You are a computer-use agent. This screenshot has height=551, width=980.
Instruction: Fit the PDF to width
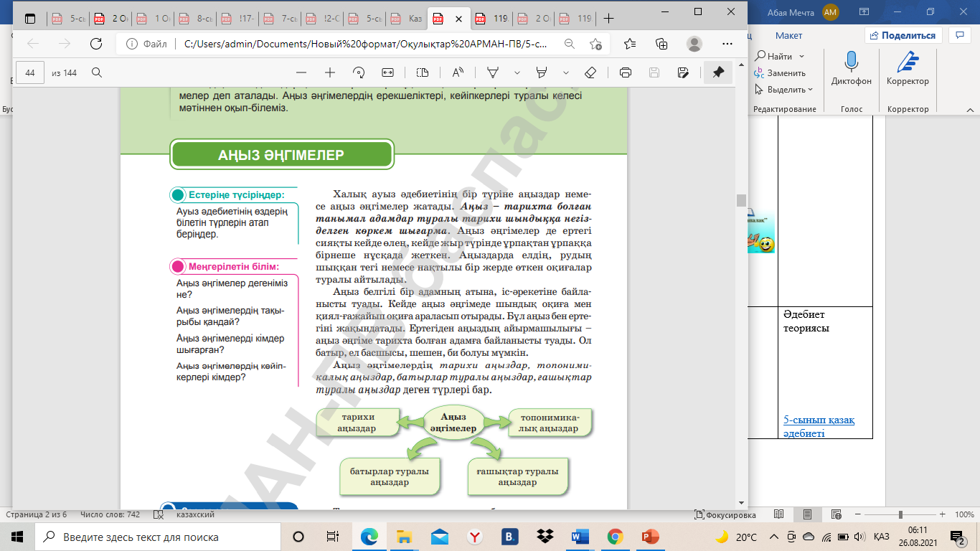click(x=388, y=72)
